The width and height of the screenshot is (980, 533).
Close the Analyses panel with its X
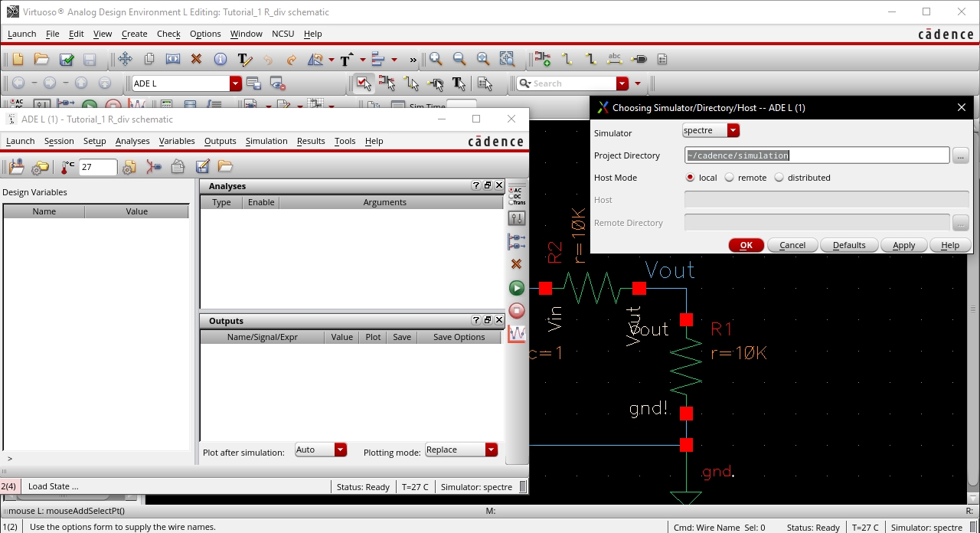pos(499,185)
